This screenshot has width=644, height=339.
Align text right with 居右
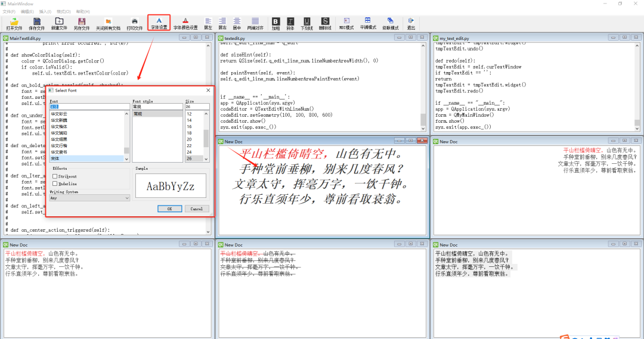222,24
